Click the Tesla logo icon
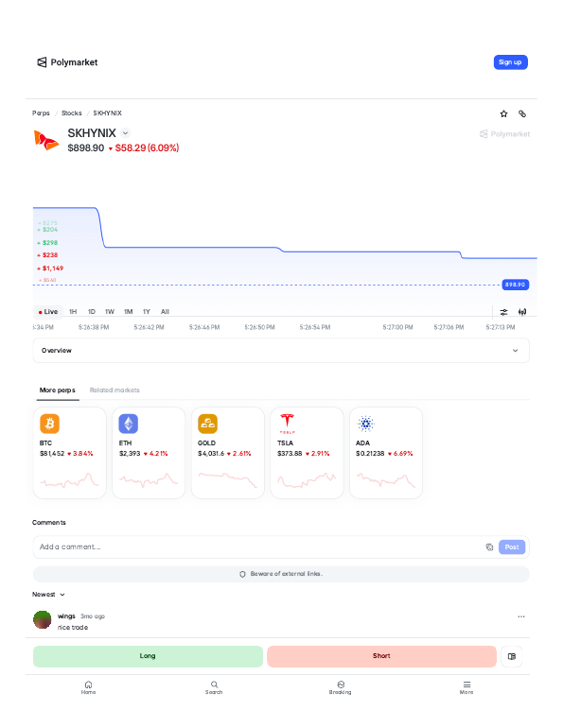Screen dimensions: 563x728 [x=287, y=424]
